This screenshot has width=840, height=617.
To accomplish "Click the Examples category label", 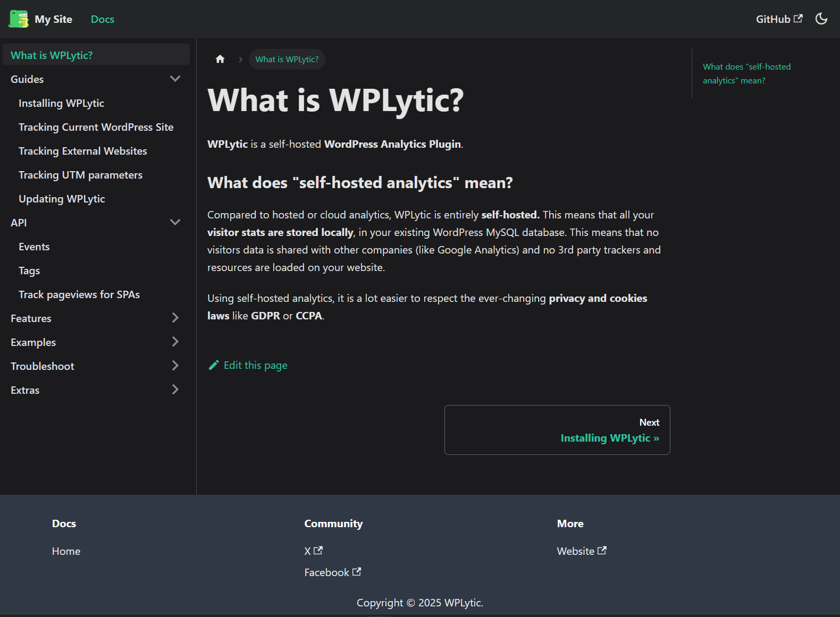I will (33, 342).
